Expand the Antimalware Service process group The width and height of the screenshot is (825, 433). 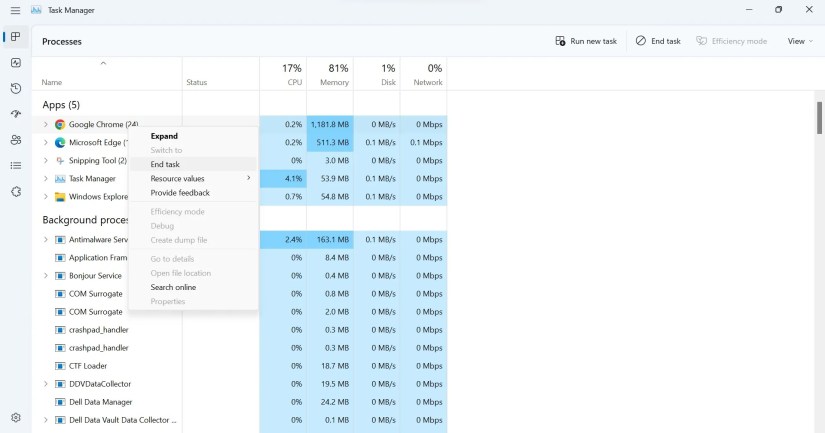45,240
